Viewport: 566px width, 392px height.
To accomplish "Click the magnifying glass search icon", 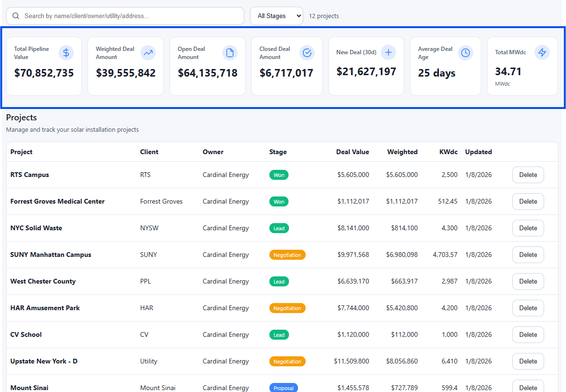I will pos(15,16).
